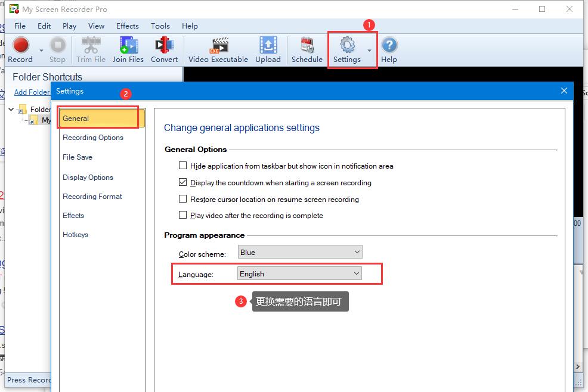Collapse the Folder tree node
Screen dimensions: 588x392
pyautogui.click(x=11, y=110)
